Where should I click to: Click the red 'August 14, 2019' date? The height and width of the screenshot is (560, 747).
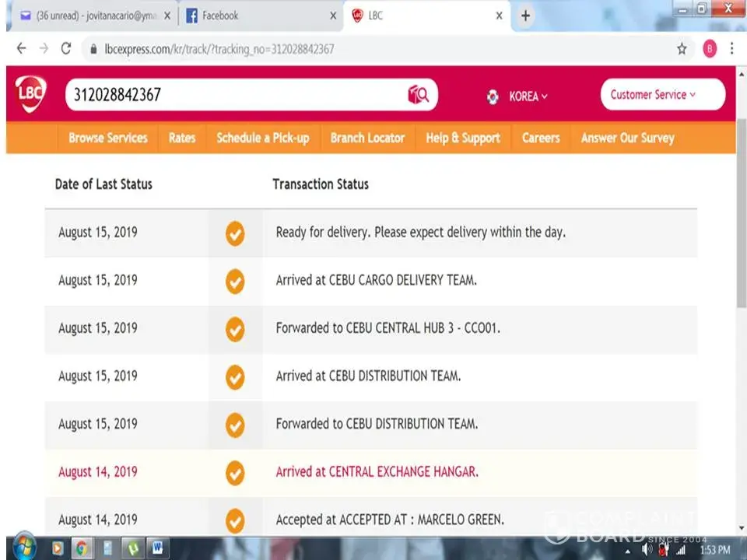point(98,472)
